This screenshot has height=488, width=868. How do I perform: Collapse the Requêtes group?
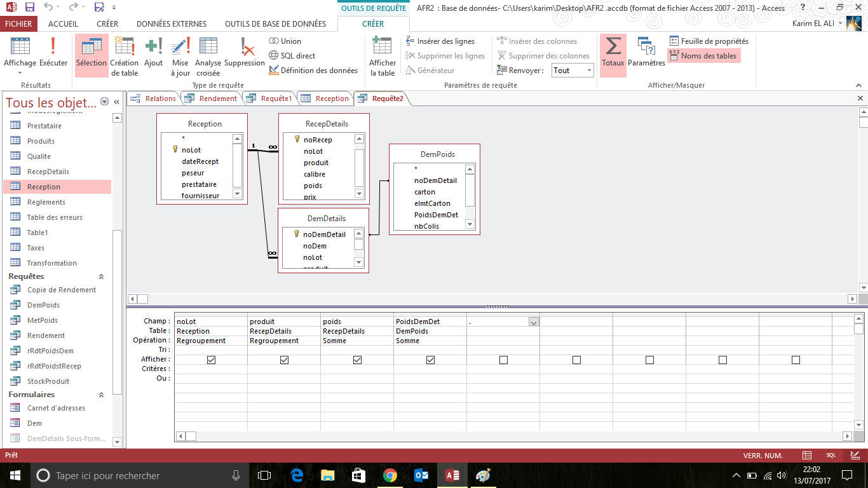pyautogui.click(x=101, y=277)
